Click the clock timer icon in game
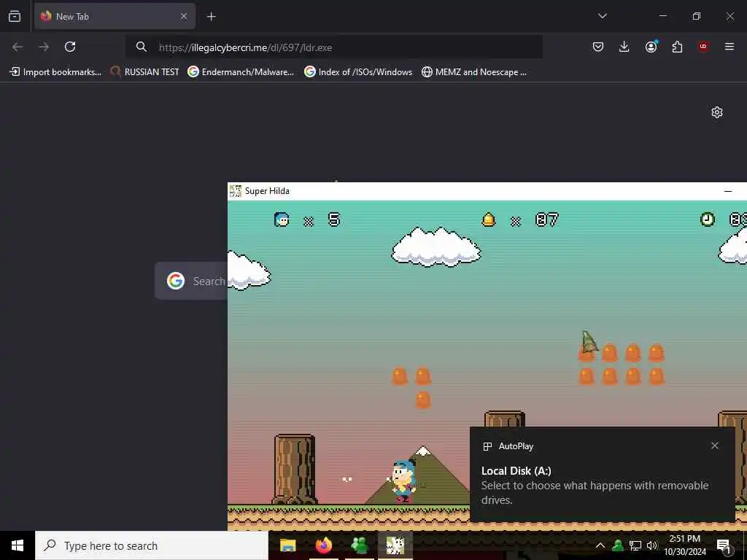Viewport: 747px width, 560px height. [x=708, y=219]
